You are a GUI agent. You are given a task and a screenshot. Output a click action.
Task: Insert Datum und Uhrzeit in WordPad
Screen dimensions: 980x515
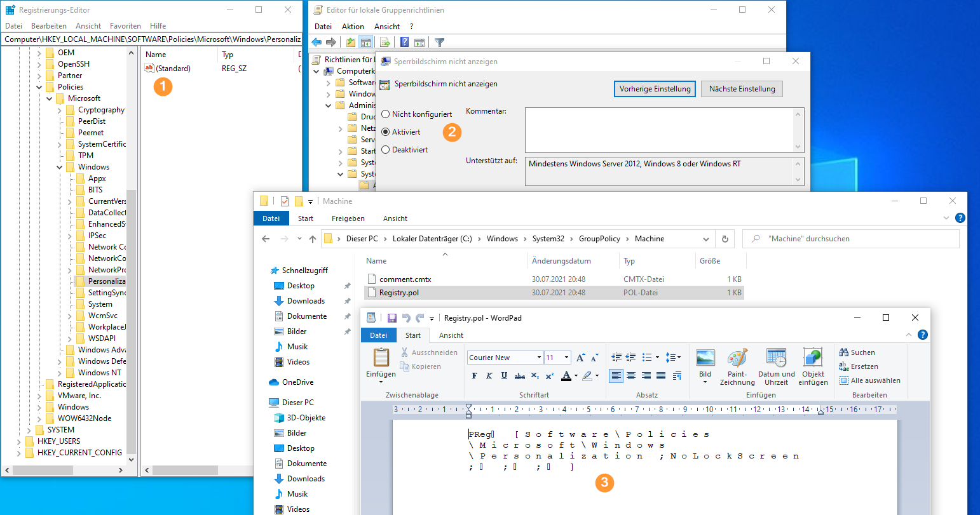pyautogui.click(x=776, y=367)
